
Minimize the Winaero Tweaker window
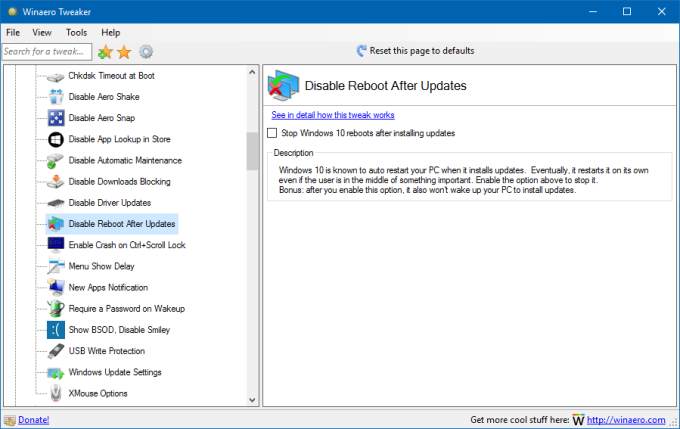593,11
